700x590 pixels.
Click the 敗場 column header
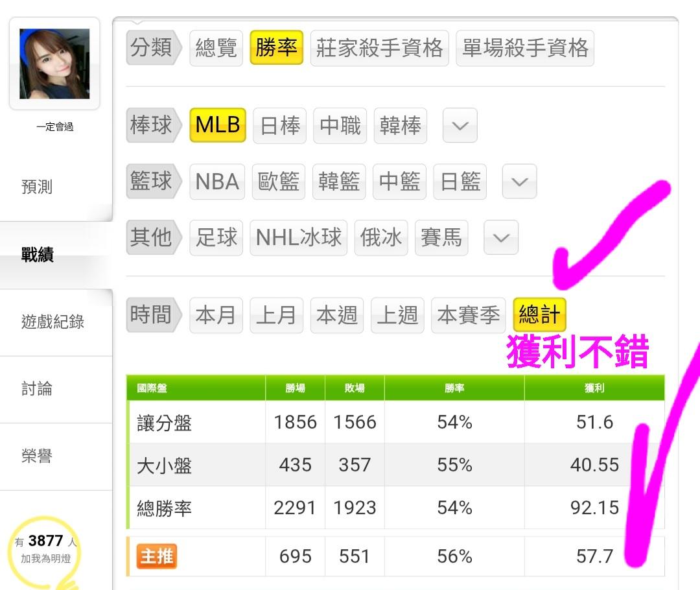355,388
